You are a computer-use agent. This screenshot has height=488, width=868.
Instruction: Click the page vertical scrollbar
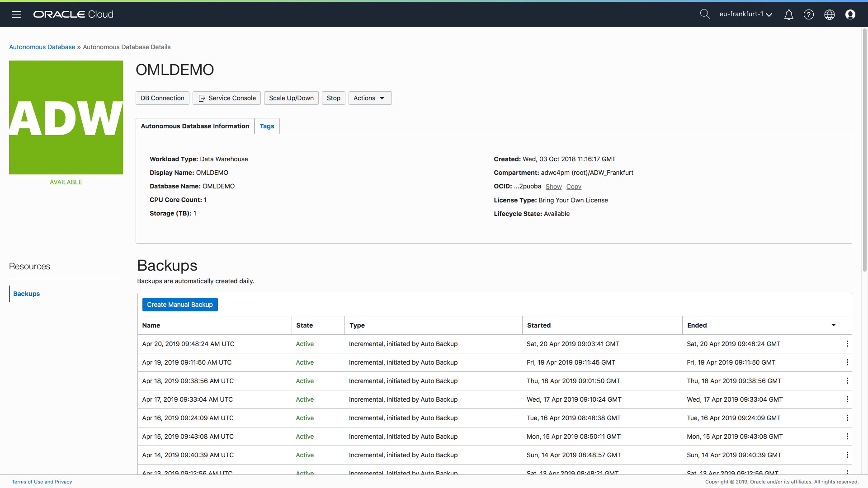click(865, 149)
